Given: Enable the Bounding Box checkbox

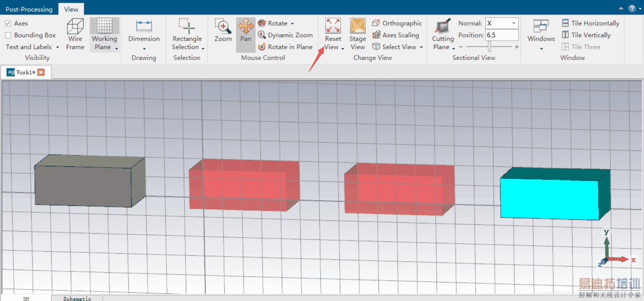Looking at the screenshot, I should 8,35.
